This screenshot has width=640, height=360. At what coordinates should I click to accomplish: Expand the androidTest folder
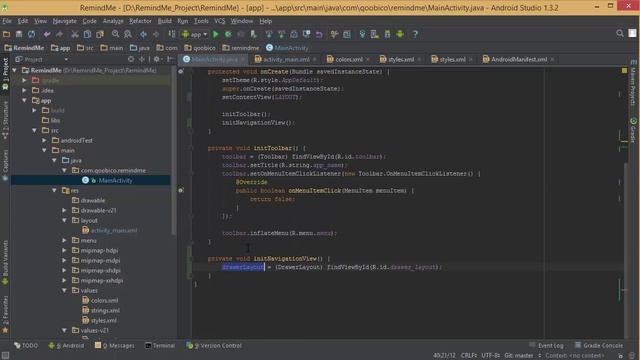(45, 140)
